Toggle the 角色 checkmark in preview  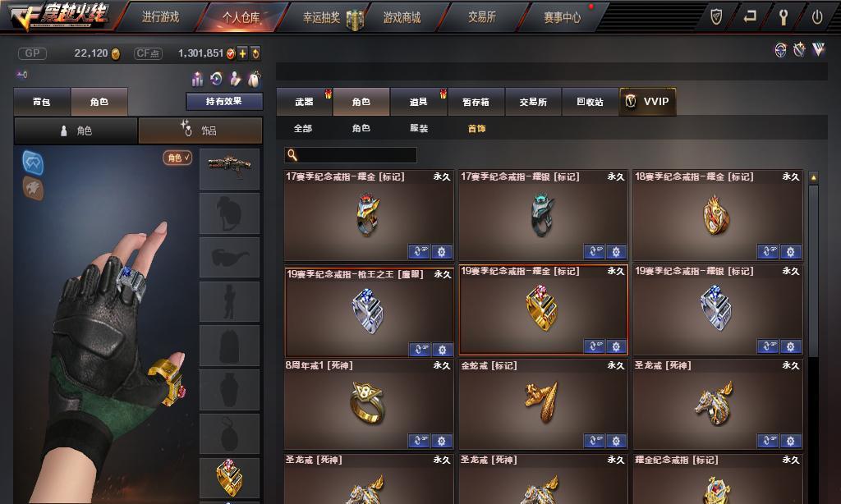(177, 158)
